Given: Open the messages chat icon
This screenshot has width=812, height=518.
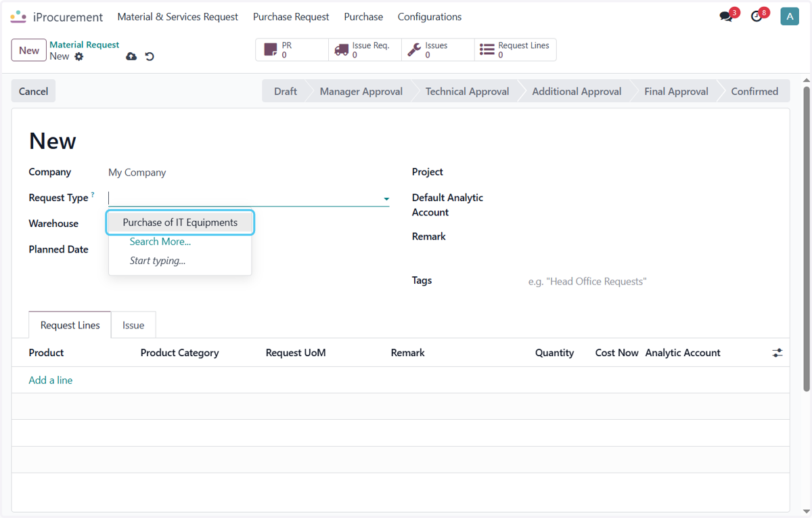Looking at the screenshot, I should pos(726,17).
